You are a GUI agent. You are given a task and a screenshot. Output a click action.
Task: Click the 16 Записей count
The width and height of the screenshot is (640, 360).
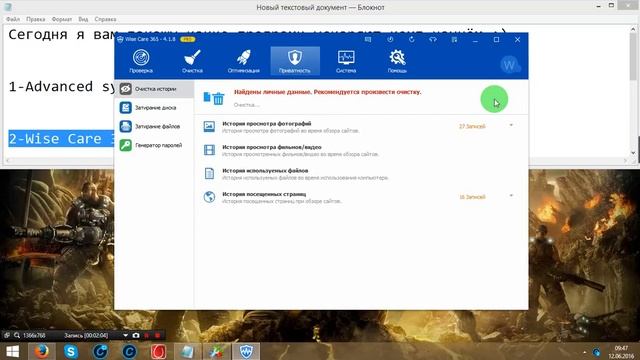point(472,197)
